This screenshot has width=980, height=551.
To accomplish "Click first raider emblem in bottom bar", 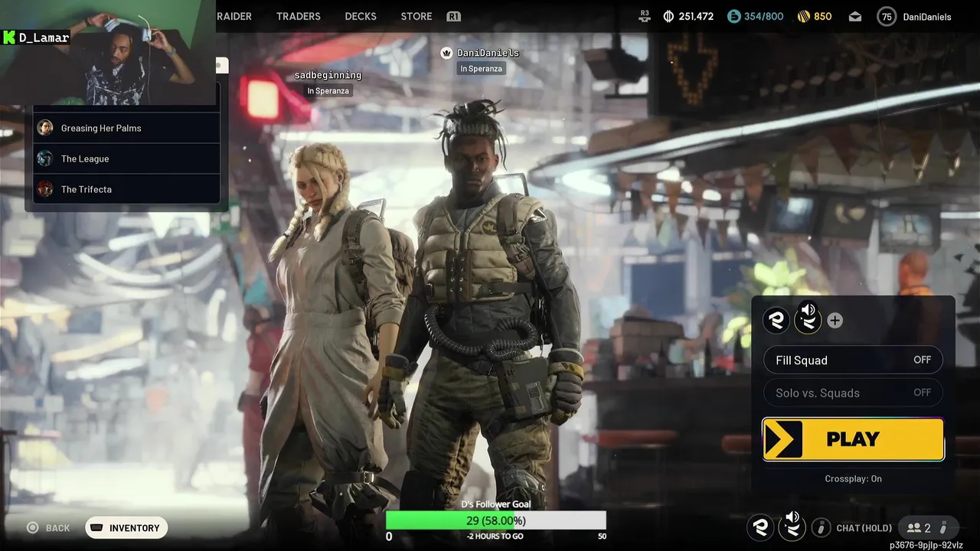I will click(761, 527).
